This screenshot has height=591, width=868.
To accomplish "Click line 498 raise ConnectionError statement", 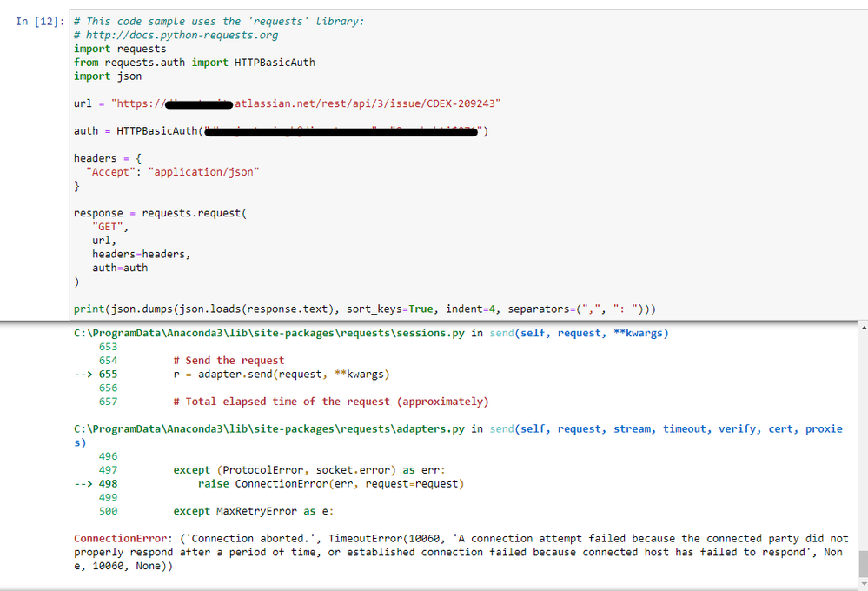I will (331, 484).
